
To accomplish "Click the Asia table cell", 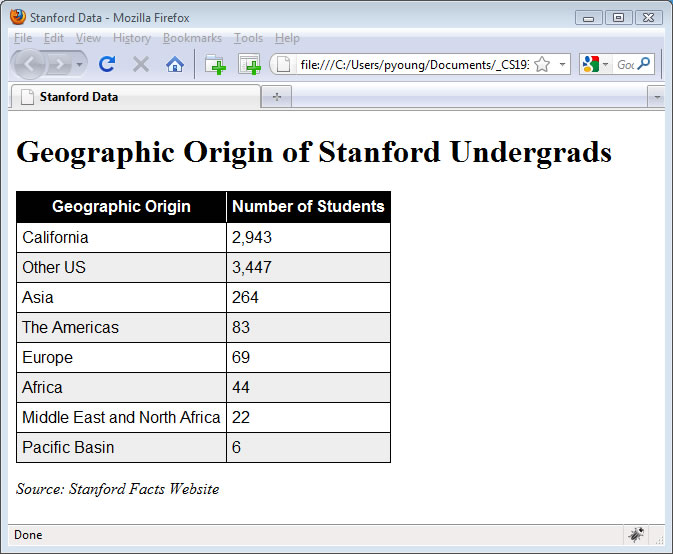I will [x=121, y=297].
